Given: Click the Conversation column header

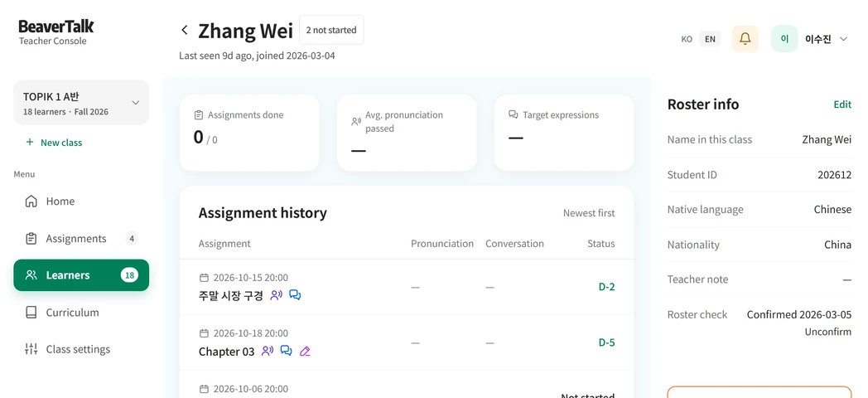Looking at the screenshot, I should pos(515,243).
